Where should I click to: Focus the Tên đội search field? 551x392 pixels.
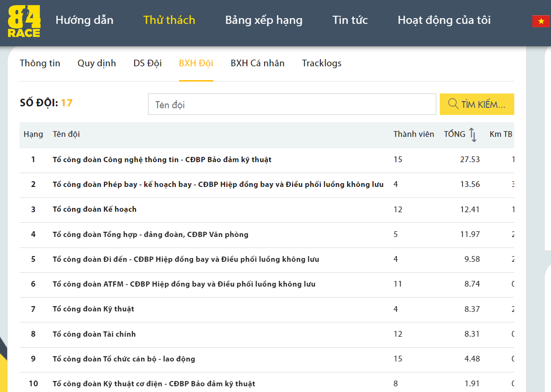pos(292,104)
